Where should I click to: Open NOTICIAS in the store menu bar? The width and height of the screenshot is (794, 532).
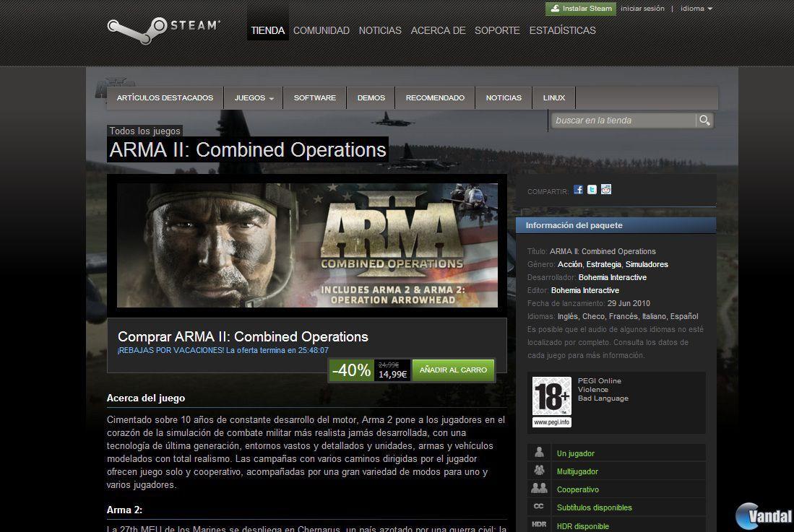click(x=504, y=97)
